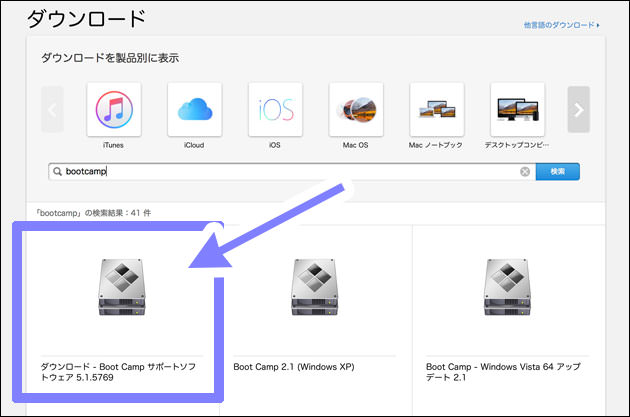630x417 pixels.
Task: Click the デスクトップコンピ… label text
Action: [517, 145]
